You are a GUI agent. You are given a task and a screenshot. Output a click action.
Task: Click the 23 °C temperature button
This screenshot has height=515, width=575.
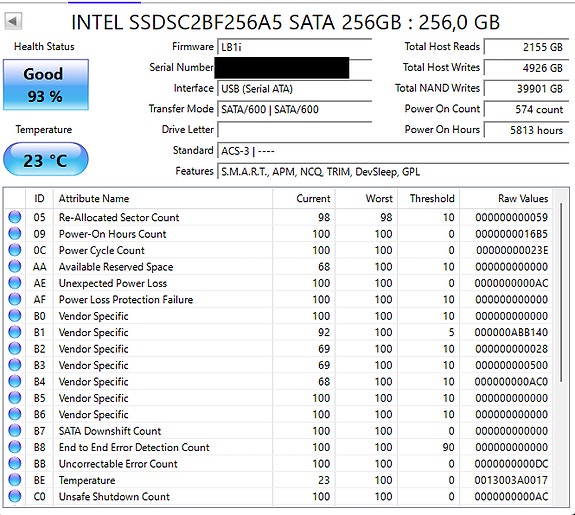[x=46, y=159]
